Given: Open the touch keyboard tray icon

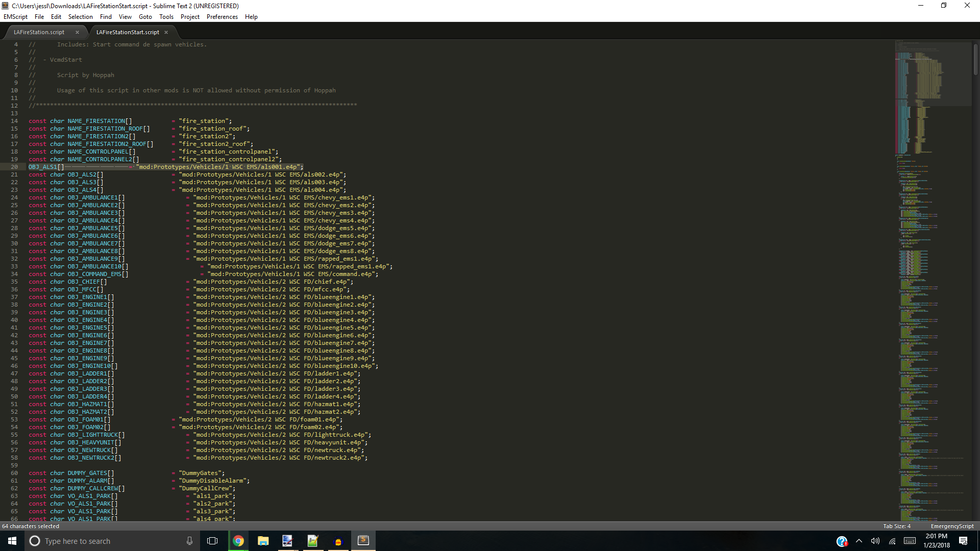Looking at the screenshot, I should 910,541.
